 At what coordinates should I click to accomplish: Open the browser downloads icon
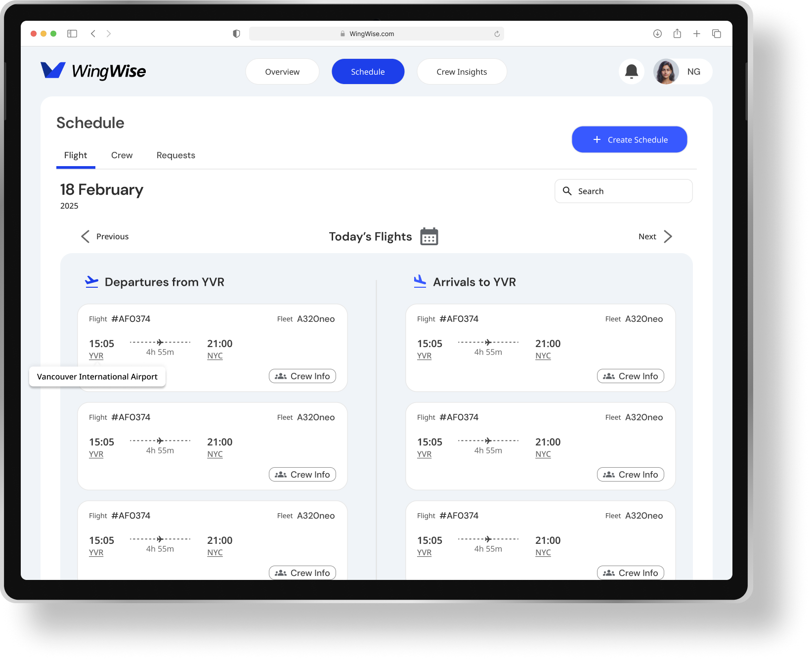coord(657,34)
